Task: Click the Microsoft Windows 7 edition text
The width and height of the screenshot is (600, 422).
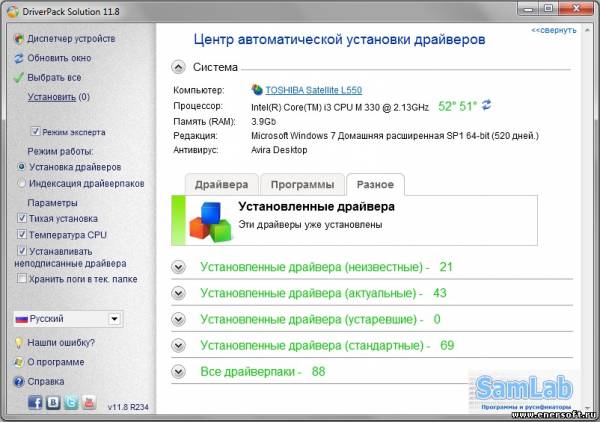Action: 395,136
